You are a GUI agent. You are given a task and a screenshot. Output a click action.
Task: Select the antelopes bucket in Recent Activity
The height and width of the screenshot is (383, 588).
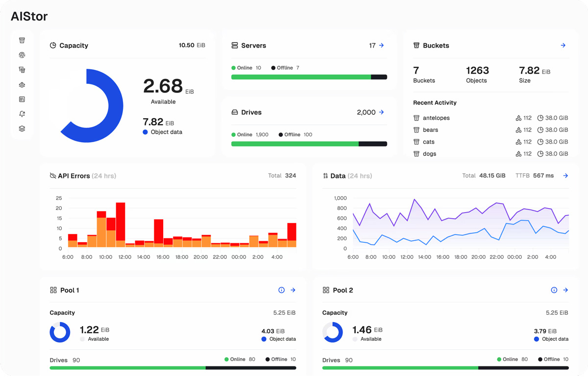[x=436, y=118]
